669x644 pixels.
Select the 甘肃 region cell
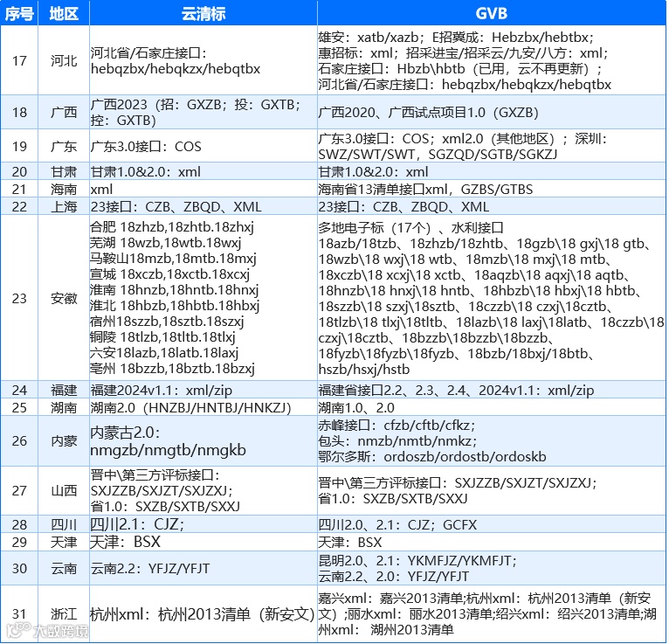tap(64, 171)
